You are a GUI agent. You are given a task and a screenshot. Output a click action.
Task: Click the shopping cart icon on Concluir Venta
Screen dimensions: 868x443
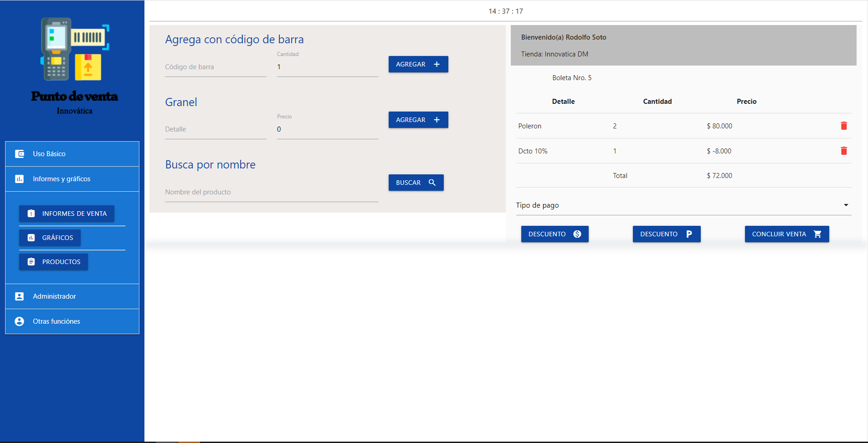click(817, 234)
